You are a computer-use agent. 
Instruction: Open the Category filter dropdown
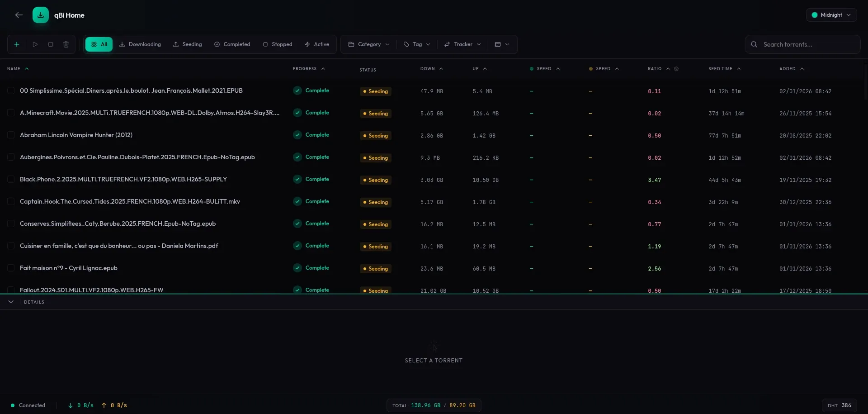tap(369, 44)
